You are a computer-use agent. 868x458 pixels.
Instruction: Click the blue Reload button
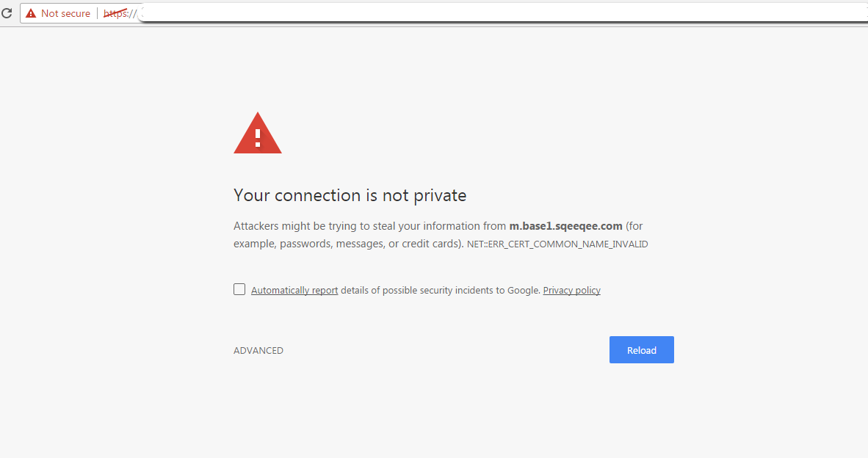coord(642,349)
